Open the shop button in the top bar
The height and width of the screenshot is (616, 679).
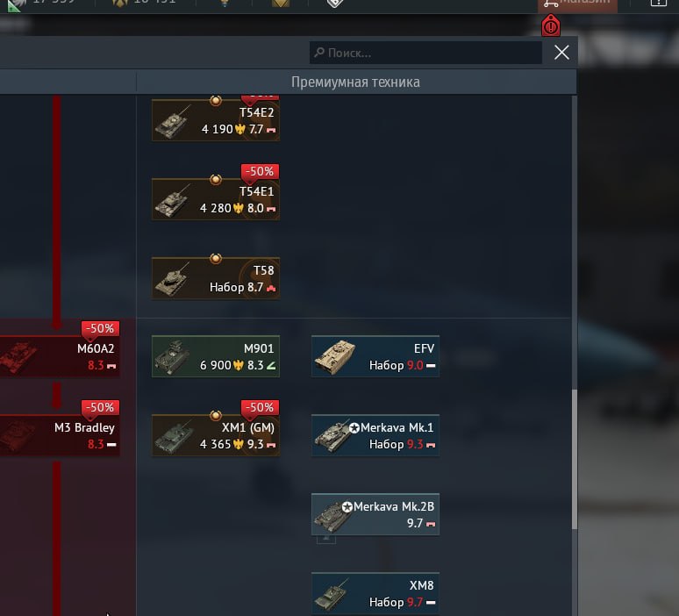(x=577, y=4)
